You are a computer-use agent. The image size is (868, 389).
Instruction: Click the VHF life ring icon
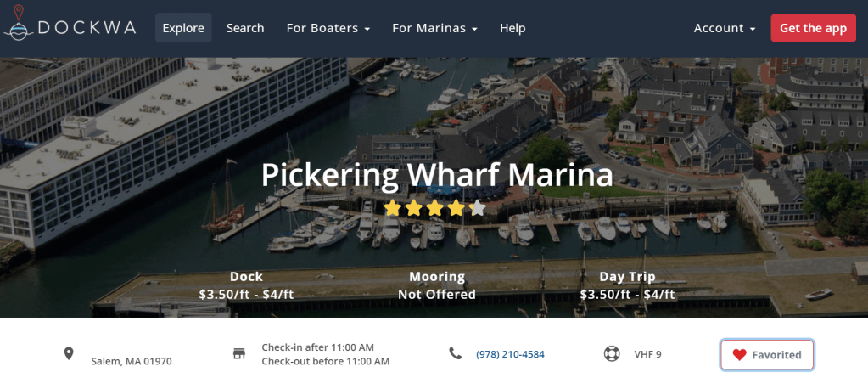(x=611, y=353)
